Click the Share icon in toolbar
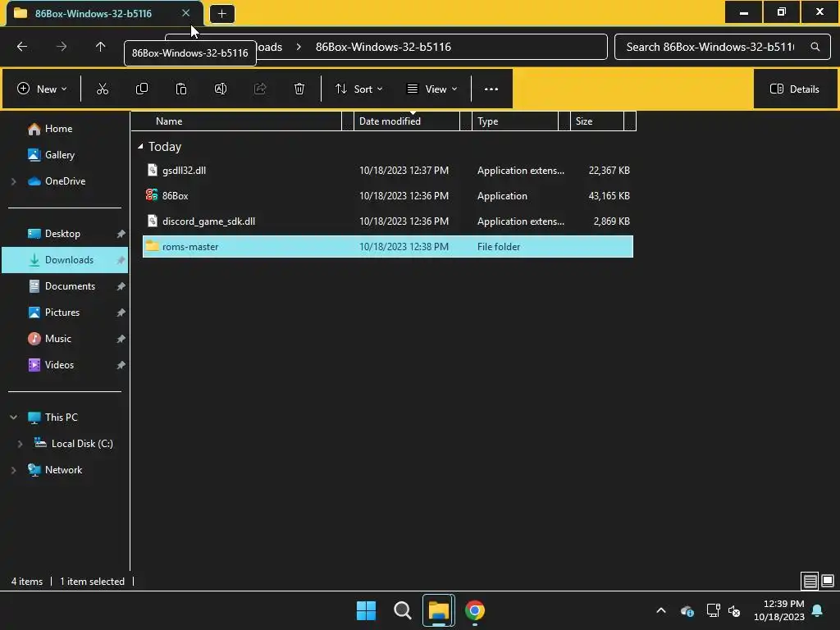This screenshot has width=840, height=630. click(x=260, y=89)
